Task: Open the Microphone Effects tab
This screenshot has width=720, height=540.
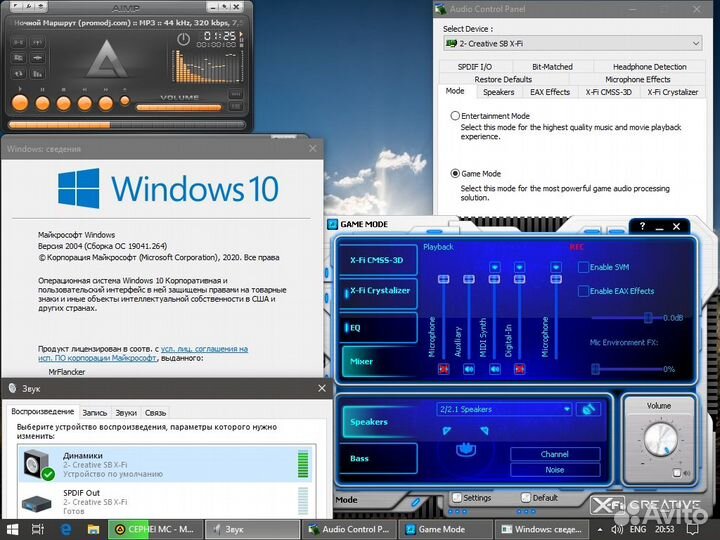Action: 637,79
